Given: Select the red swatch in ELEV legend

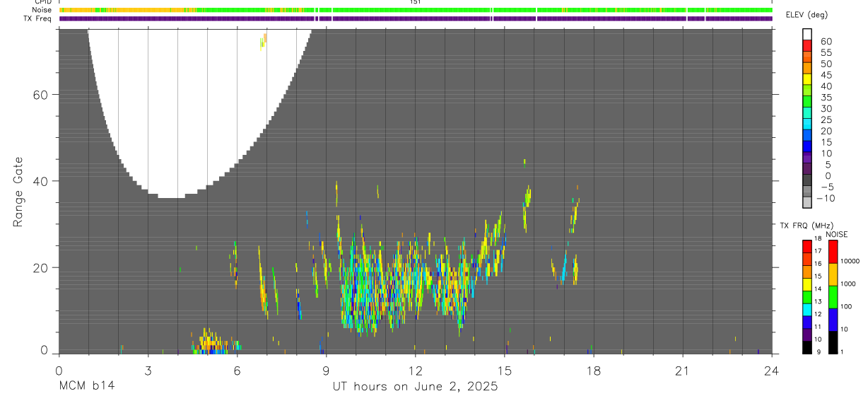Looking at the screenshot, I should tap(807, 46).
